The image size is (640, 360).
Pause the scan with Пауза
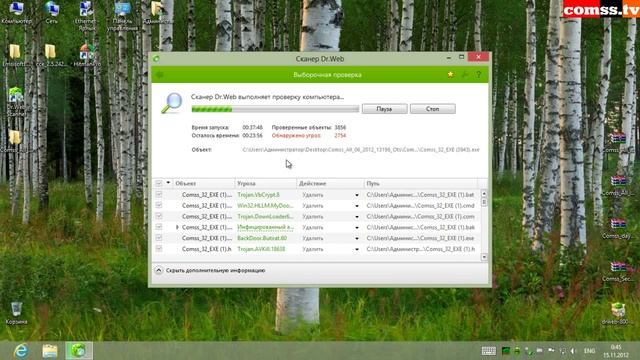[x=384, y=109]
